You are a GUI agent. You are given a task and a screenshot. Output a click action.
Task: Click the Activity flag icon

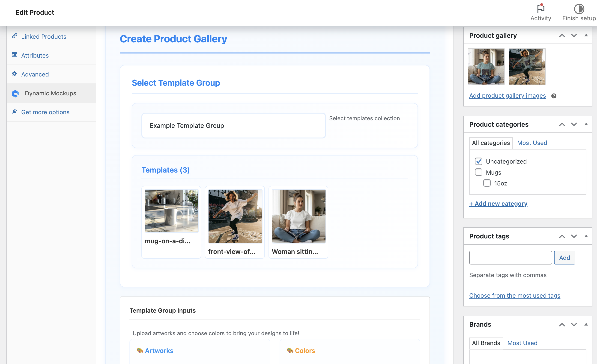click(540, 9)
